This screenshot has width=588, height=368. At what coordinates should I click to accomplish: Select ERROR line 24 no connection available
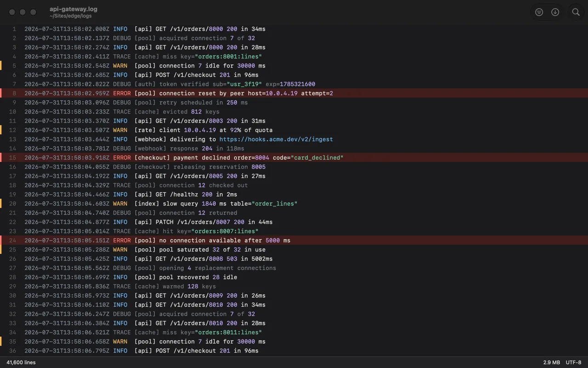click(x=294, y=241)
